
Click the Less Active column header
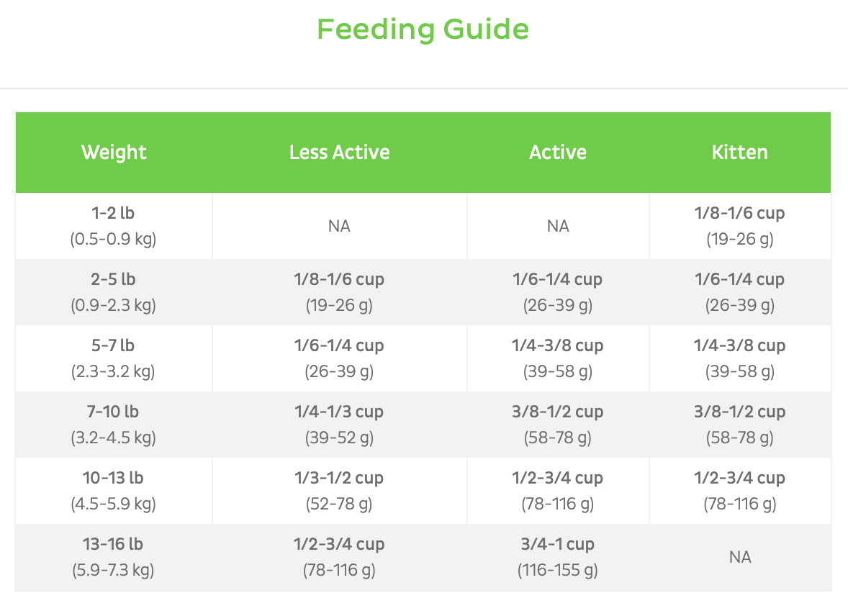coord(339,153)
